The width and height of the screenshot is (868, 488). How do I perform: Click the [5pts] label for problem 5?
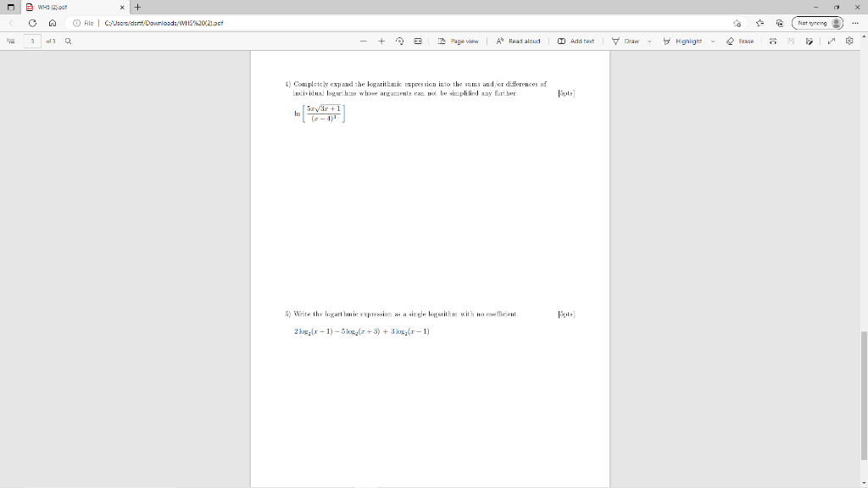click(566, 314)
